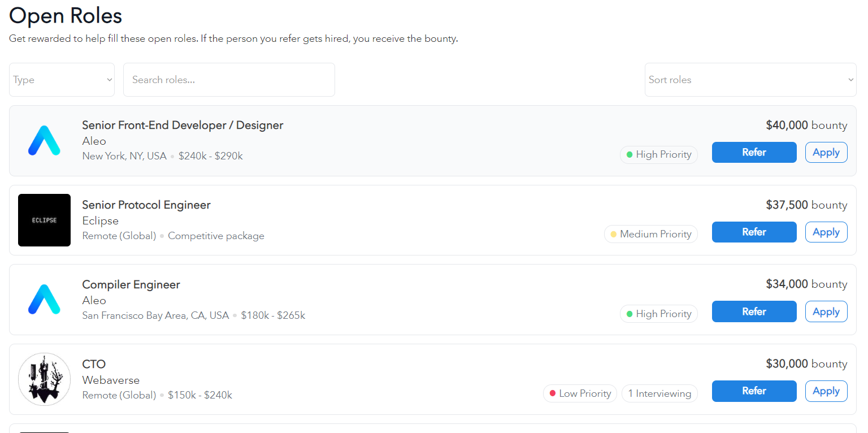The image size is (868, 433).
Task: Apply to the Webaverse CTO role
Action: (826, 391)
